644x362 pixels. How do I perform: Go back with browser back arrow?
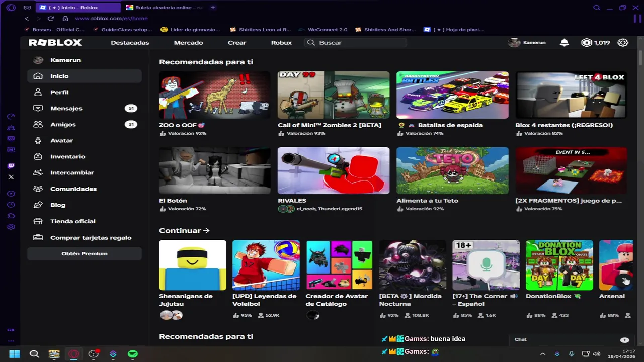27,18
